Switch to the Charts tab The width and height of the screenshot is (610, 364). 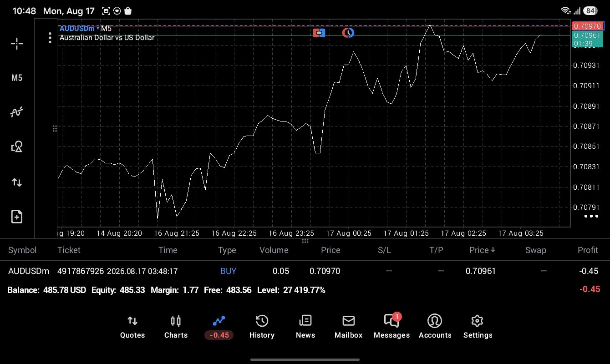[x=176, y=327]
